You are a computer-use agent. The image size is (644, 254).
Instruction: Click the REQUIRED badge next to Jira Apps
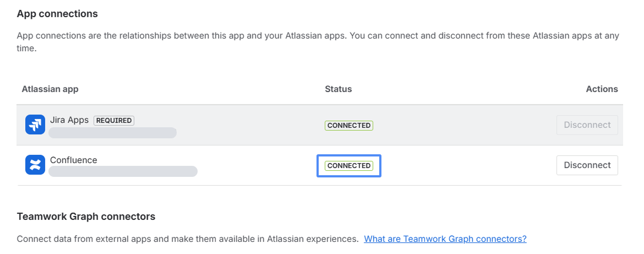(114, 120)
